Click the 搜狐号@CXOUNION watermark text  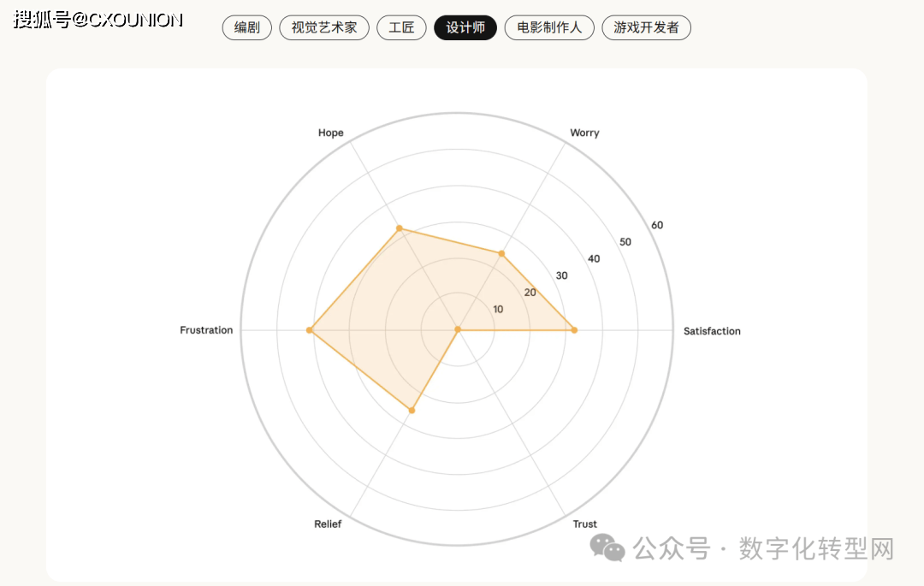click(x=98, y=20)
